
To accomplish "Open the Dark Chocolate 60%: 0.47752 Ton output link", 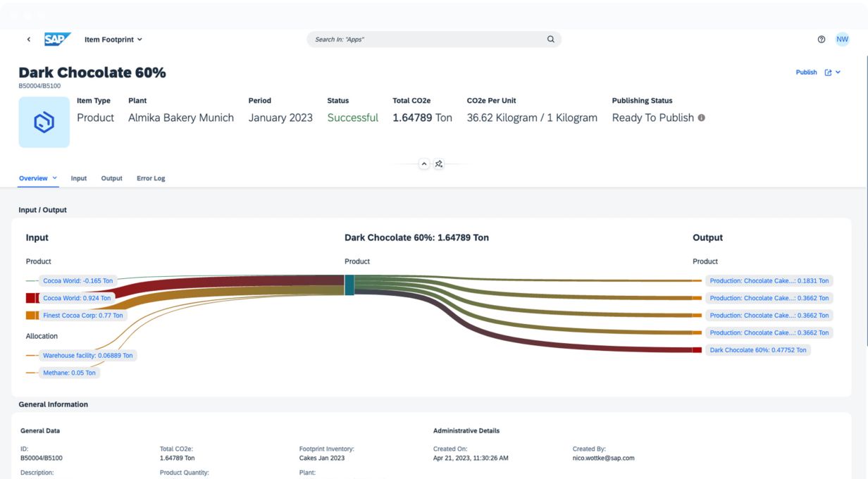I will (x=757, y=350).
